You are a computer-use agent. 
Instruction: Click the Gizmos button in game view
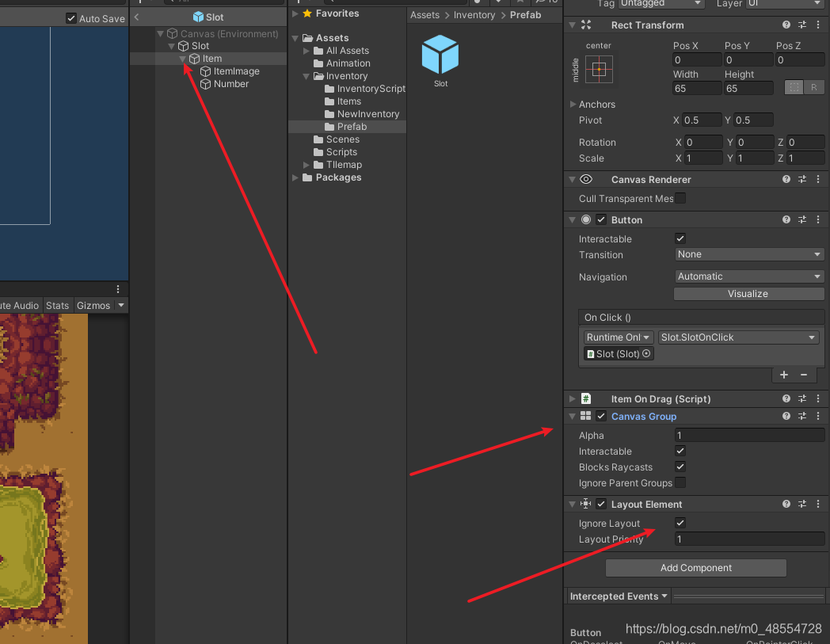(93, 306)
